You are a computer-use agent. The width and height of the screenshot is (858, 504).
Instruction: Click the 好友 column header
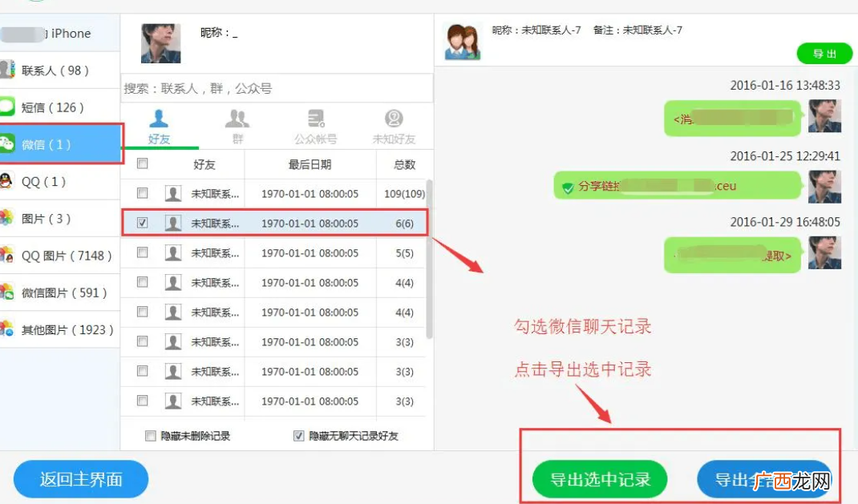204,164
